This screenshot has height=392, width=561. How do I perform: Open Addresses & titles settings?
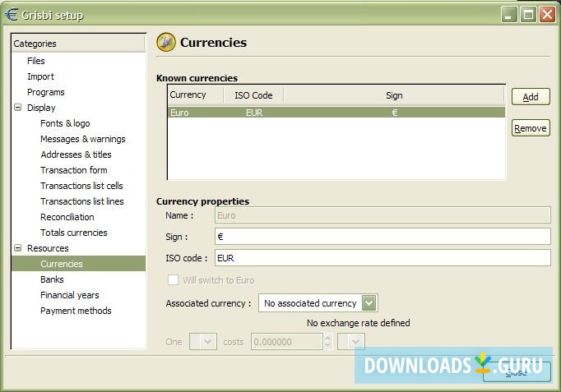[x=76, y=154]
